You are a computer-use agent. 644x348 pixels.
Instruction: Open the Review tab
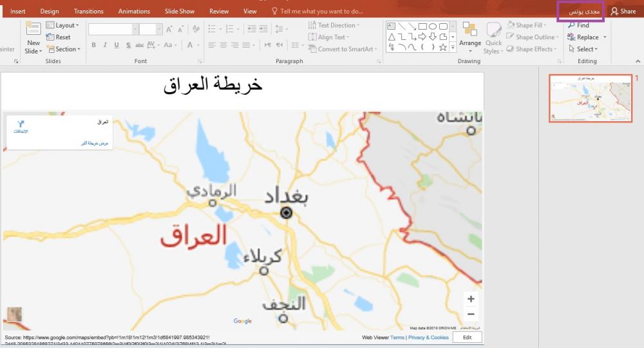[x=219, y=11]
